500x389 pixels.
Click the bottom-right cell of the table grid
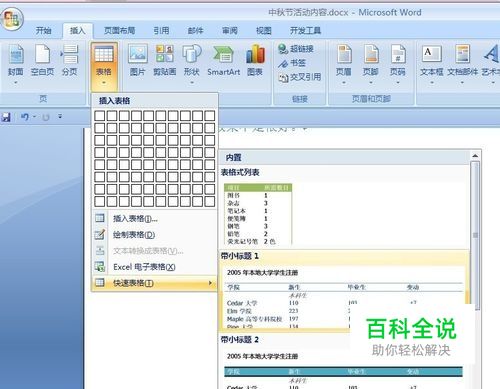click(x=210, y=201)
